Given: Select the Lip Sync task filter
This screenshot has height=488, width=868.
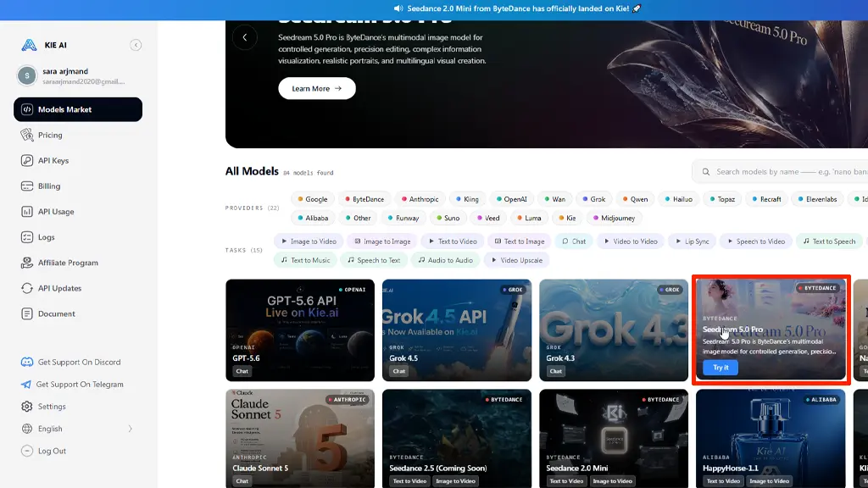Looking at the screenshot, I should point(692,241).
